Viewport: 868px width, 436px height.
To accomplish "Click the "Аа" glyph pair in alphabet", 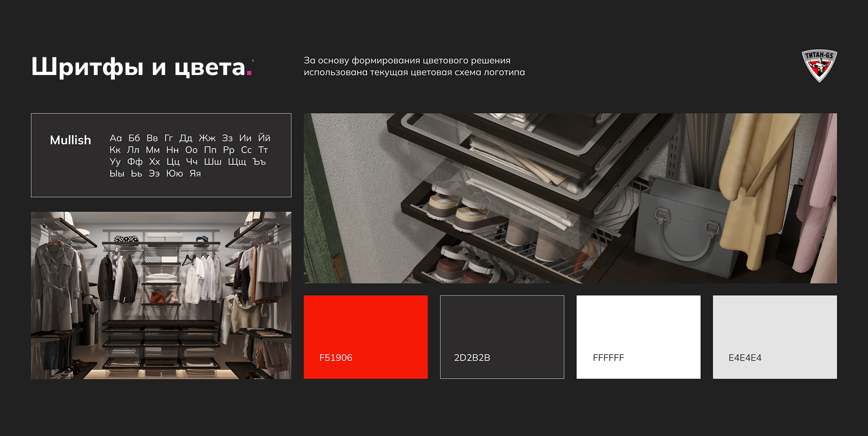I will pos(116,138).
